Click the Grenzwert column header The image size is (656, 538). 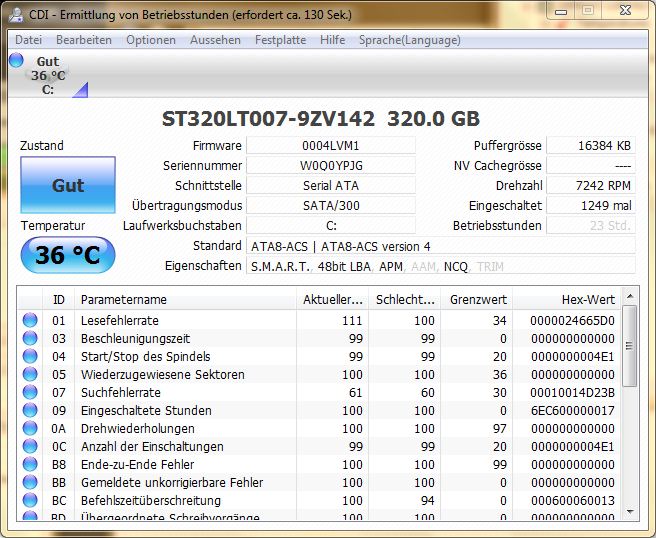[477, 300]
